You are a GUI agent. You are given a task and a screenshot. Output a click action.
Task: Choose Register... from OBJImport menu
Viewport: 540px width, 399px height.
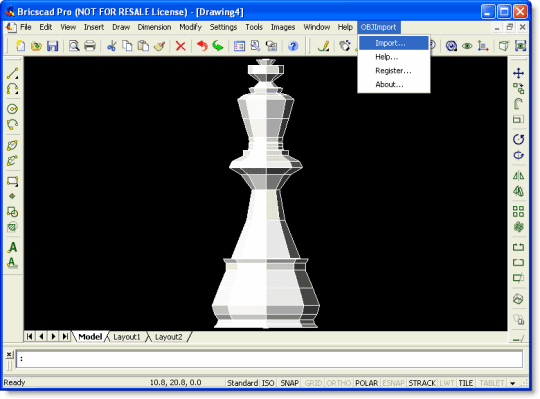pyautogui.click(x=394, y=71)
